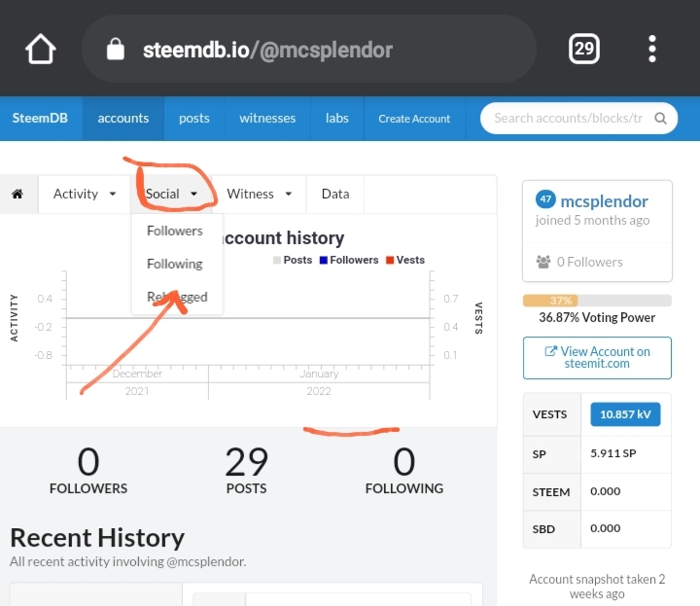
Task: Click the 5.911 SP value
Action: click(612, 453)
